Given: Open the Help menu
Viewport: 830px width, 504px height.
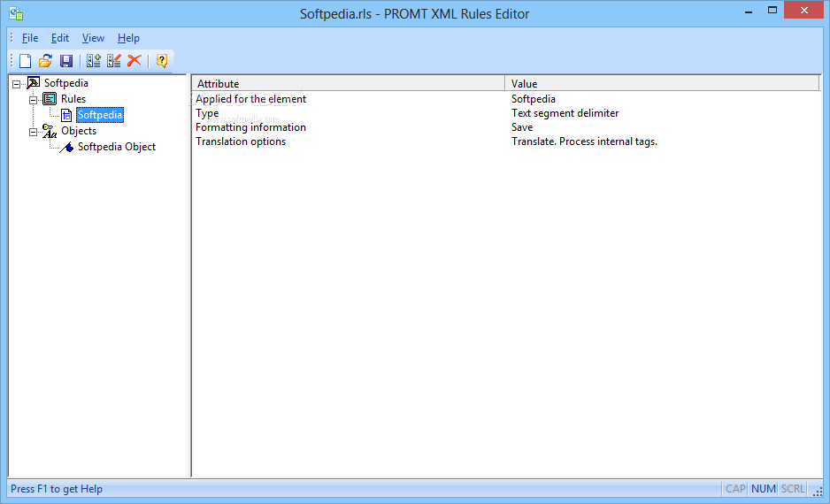Looking at the screenshot, I should click(128, 38).
